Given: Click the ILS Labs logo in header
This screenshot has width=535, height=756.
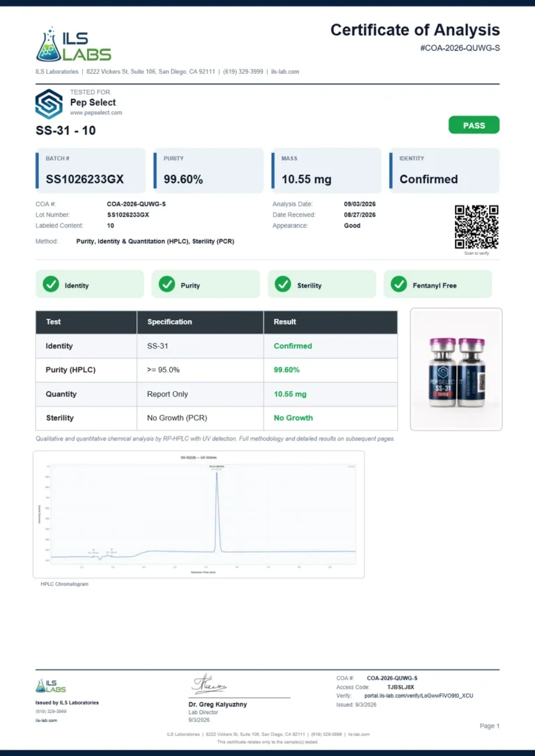Looking at the screenshot, I should tap(73, 45).
